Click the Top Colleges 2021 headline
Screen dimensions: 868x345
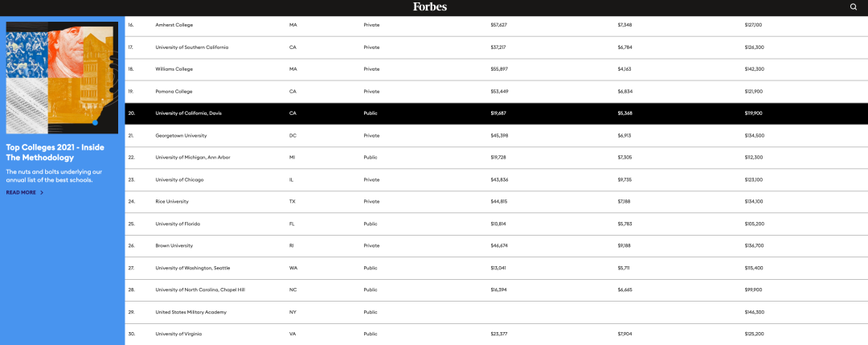click(x=55, y=153)
